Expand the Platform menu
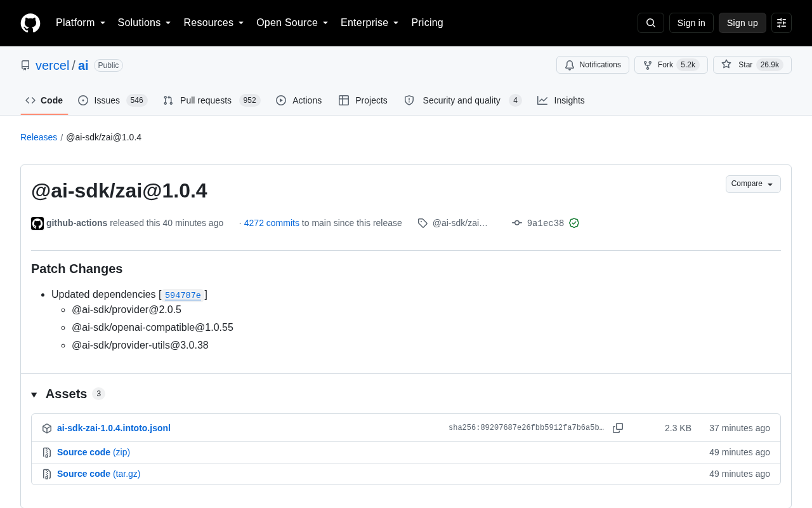Viewport: 812px width, 508px height. (81, 23)
